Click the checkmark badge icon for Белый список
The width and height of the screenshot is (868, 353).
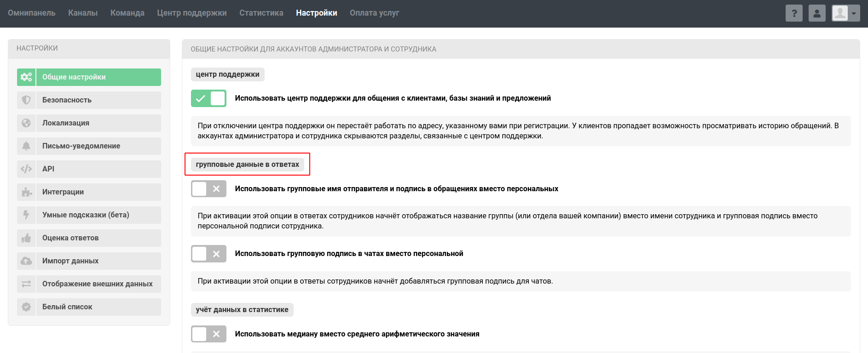(26, 307)
